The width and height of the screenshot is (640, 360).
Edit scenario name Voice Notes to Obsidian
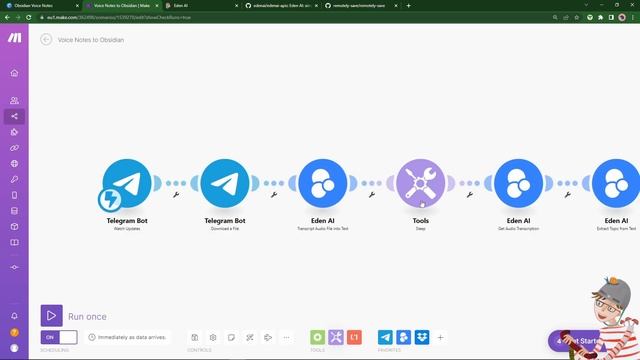pyautogui.click(x=91, y=40)
